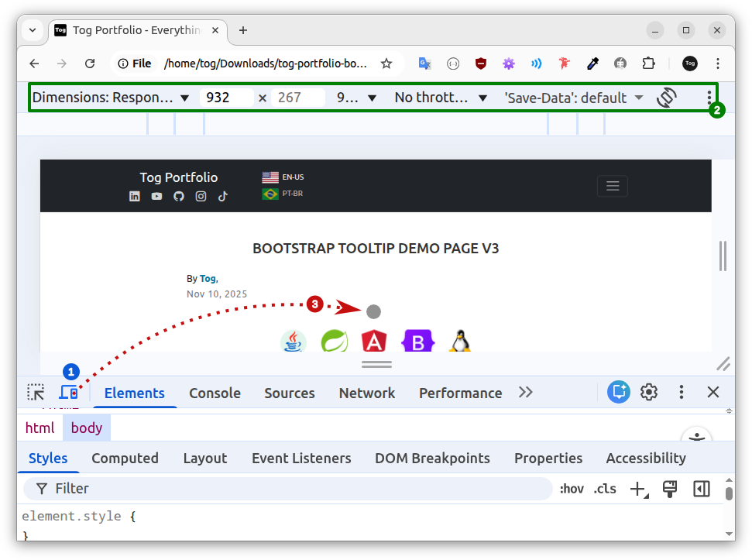Open the color picker eyedropper extension
Viewport: 752px width, 560px height.
pyautogui.click(x=592, y=64)
